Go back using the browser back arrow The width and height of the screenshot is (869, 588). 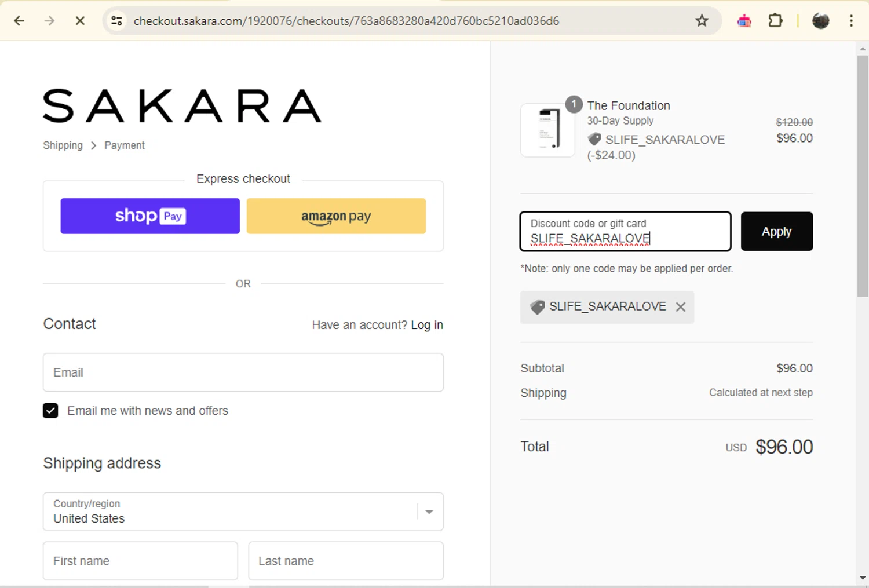pyautogui.click(x=19, y=21)
